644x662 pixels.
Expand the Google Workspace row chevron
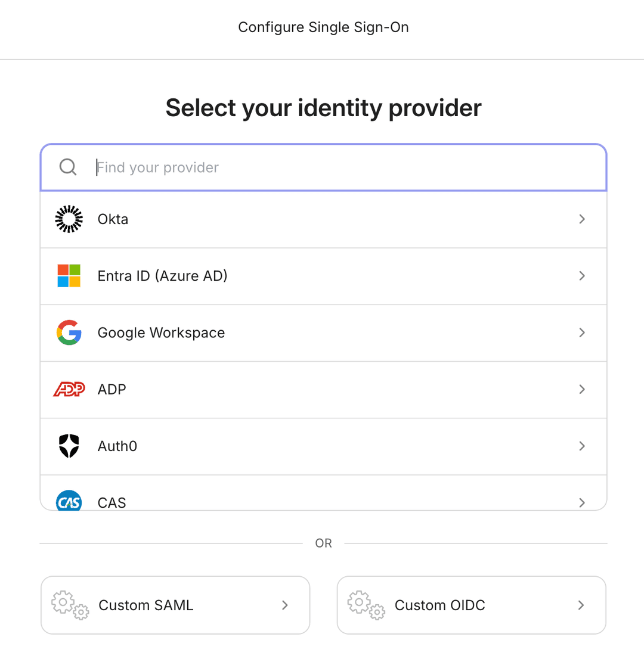coord(582,332)
